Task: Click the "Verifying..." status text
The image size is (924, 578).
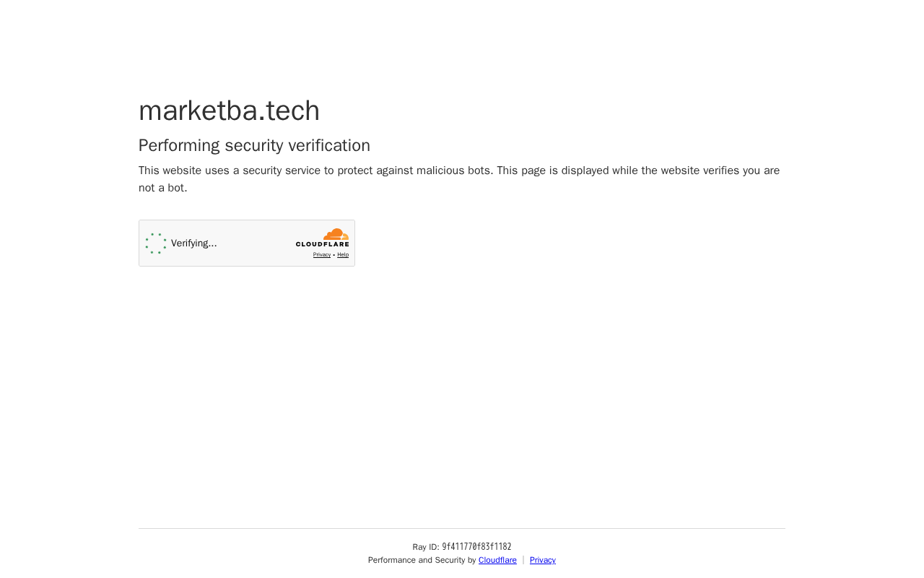Action: (194, 243)
